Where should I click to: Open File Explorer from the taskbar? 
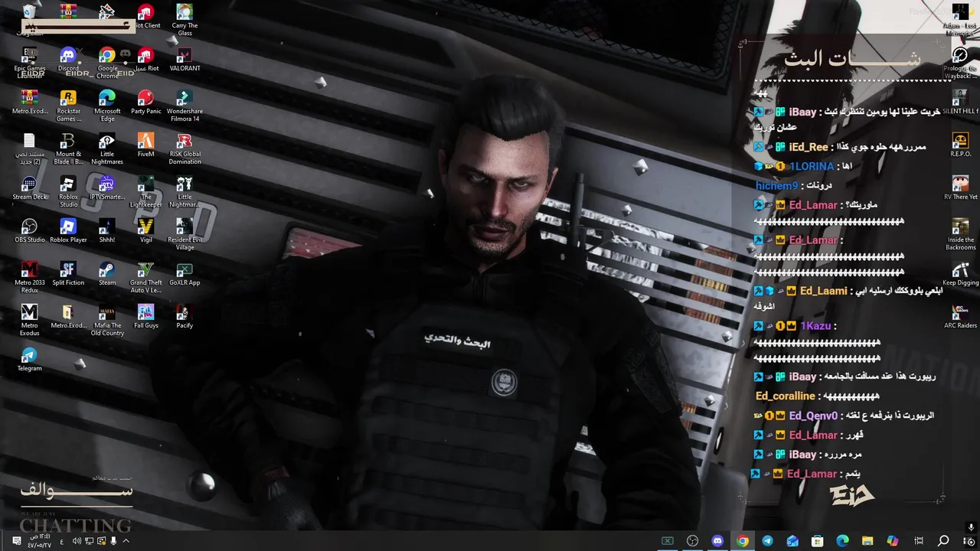coord(867,541)
